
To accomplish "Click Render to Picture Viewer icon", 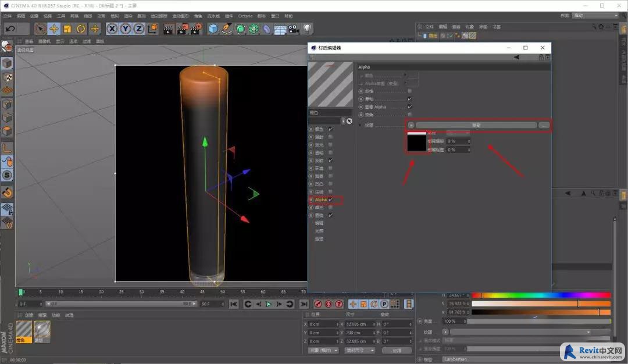I will click(182, 28).
